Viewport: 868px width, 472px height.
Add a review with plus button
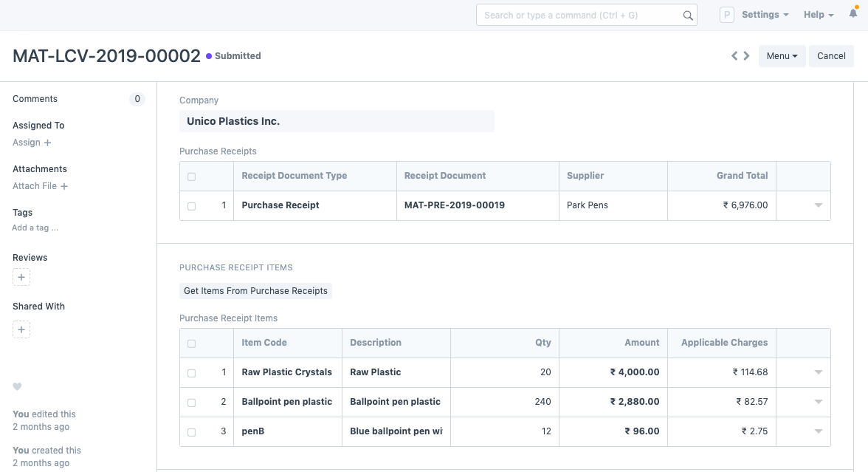pos(21,278)
